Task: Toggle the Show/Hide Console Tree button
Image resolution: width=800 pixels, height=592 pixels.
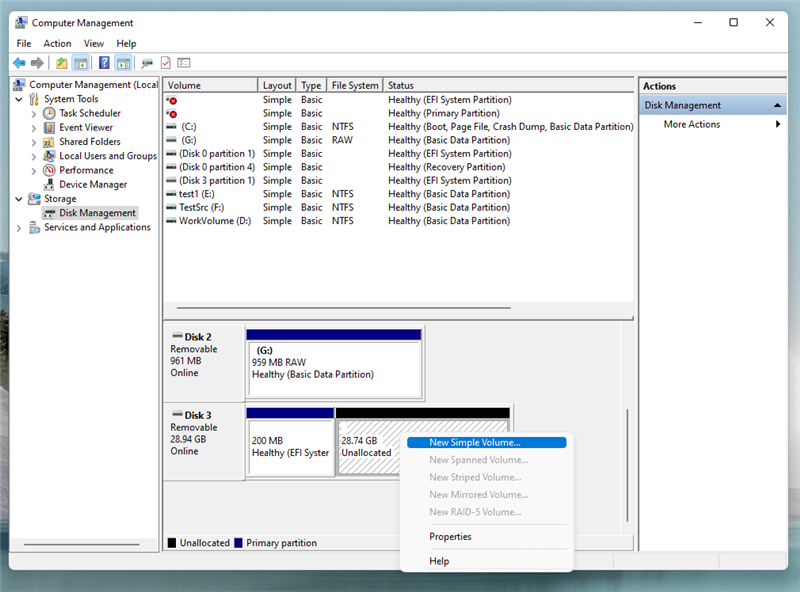Action: tap(81, 63)
